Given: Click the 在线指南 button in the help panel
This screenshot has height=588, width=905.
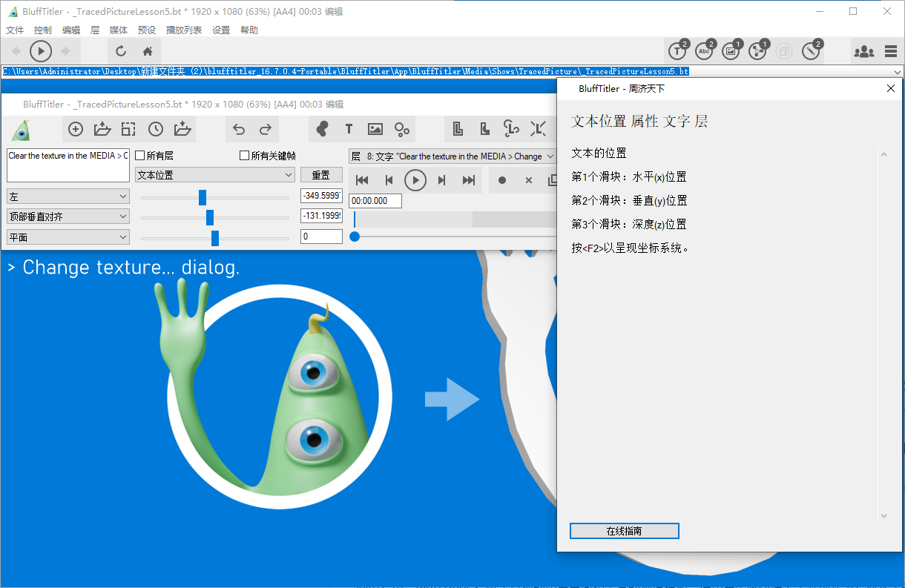Looking at the screenshot, I should click(x=624, y=531).
